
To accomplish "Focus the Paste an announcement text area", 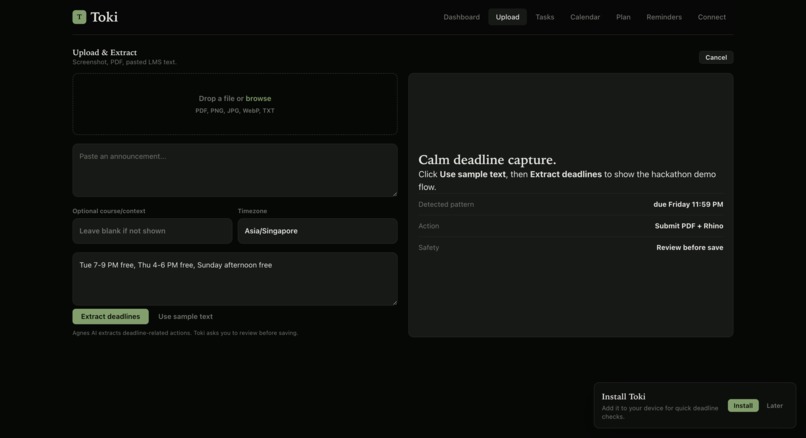I will 235,170.
